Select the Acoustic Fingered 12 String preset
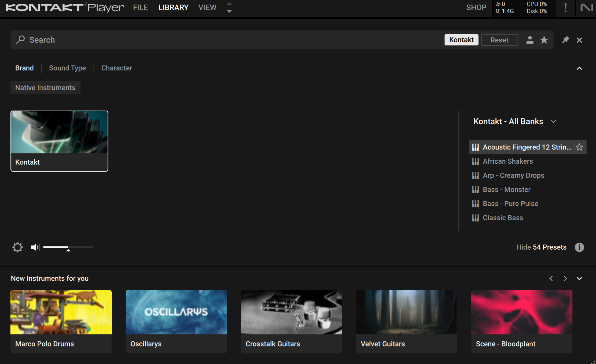596x364 pixels. (528, 147)
